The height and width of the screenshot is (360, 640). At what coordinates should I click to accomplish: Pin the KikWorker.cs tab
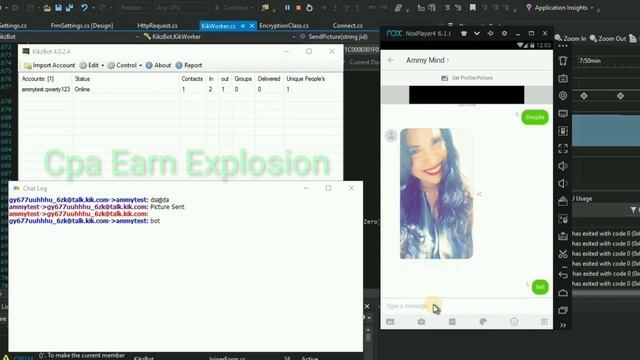(x=243, y=26)
